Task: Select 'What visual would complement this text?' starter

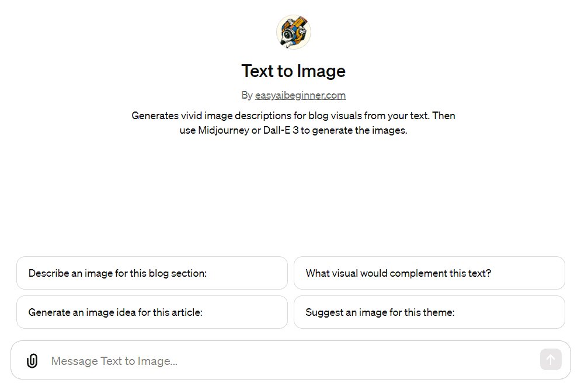Action: [429, 273]
